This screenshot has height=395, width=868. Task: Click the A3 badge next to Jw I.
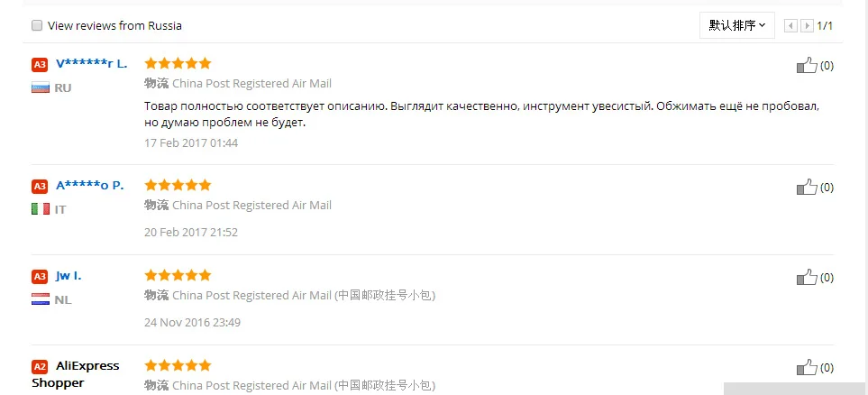coord(40,277)
